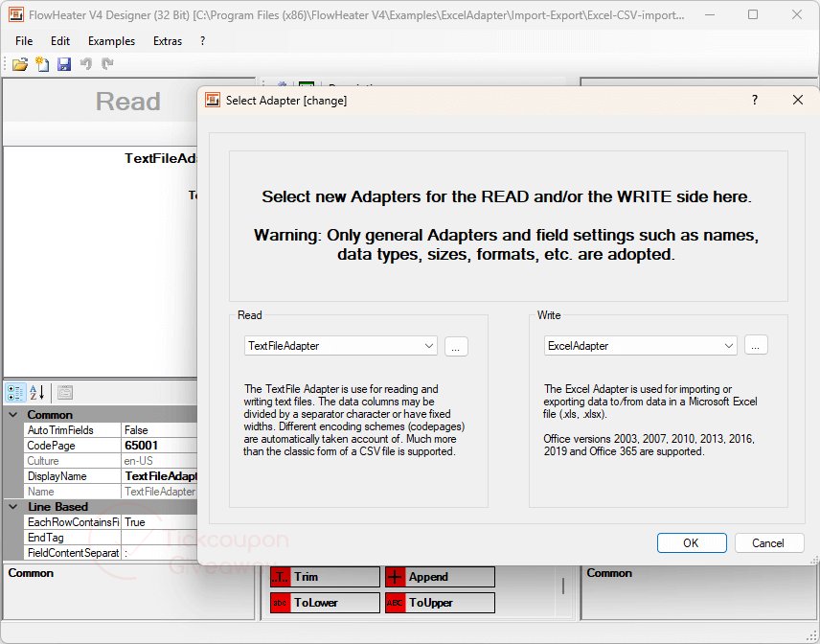This screenshot has height=644, width=820.
Task: Click the Read panel heading
Action: coord(128,101)
